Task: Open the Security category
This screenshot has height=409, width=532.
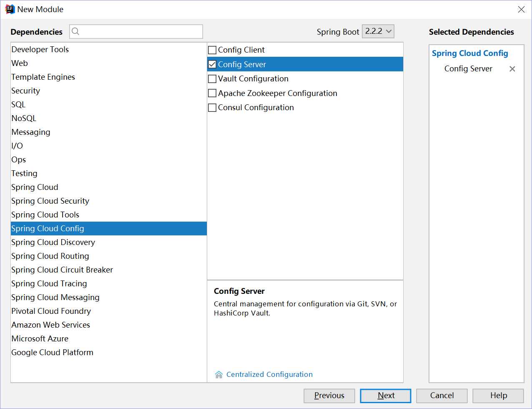Action: coord(109,91)
